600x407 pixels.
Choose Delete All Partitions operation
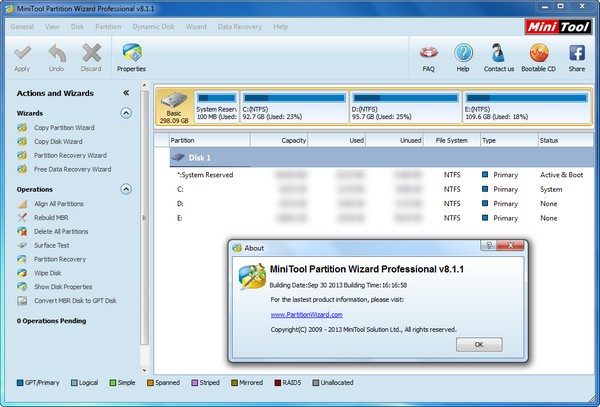(61, 231)
